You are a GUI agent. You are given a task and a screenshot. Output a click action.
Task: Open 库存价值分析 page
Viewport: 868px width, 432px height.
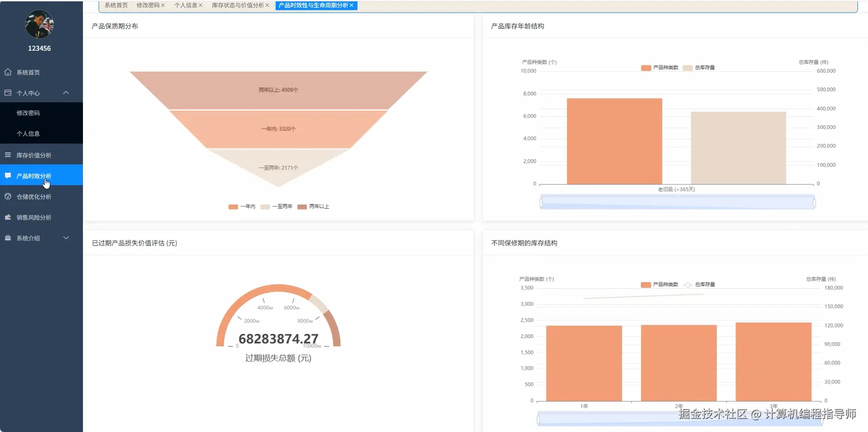pos(41,155)
